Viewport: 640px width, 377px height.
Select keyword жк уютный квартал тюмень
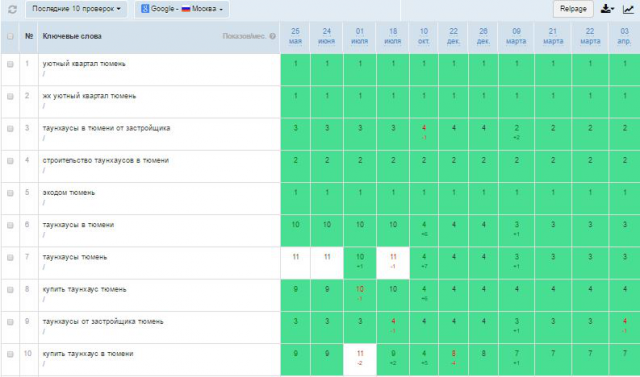pos(89,96)
